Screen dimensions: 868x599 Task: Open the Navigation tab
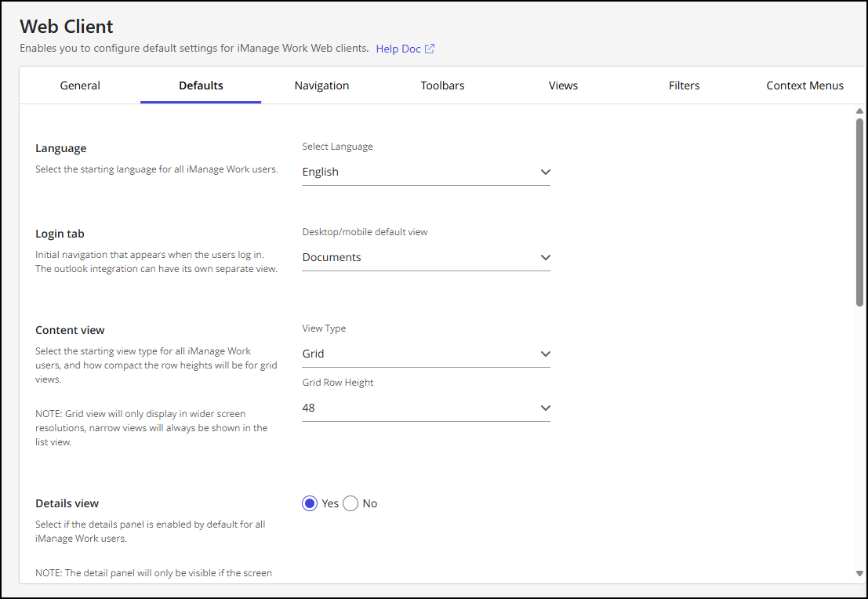(321, 85)
